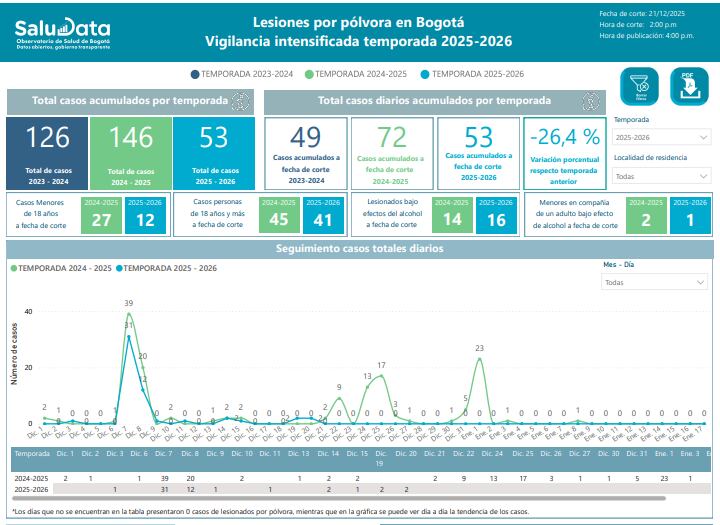Image resolution: width=720 pixels, height=525 pixels.
Task: Click the green TEMPORADA 2024-2025 top legend dot
Action: coord(309,74)
